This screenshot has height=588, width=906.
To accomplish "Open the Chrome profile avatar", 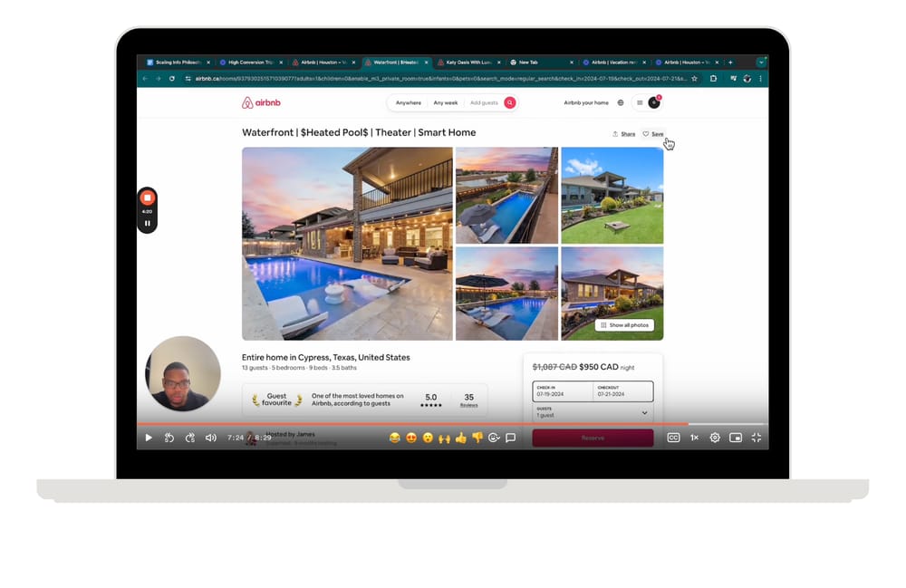I will [747, 79].
